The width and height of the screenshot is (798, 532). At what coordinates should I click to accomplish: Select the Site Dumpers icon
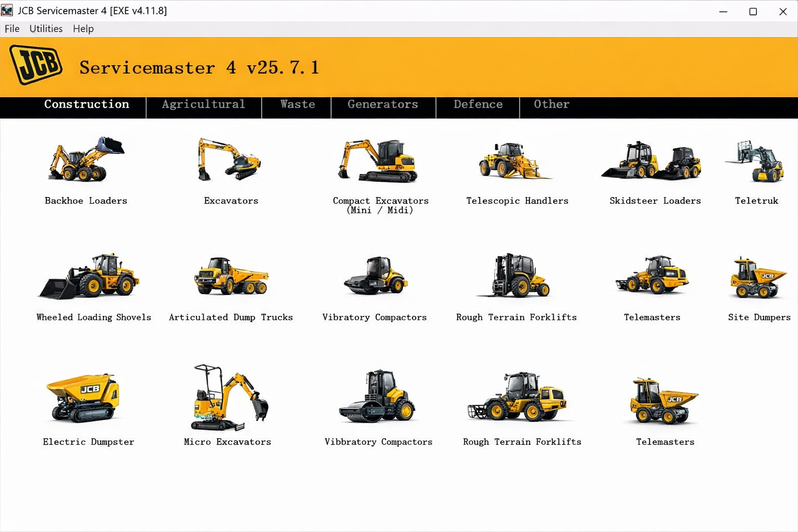[759, 277]
